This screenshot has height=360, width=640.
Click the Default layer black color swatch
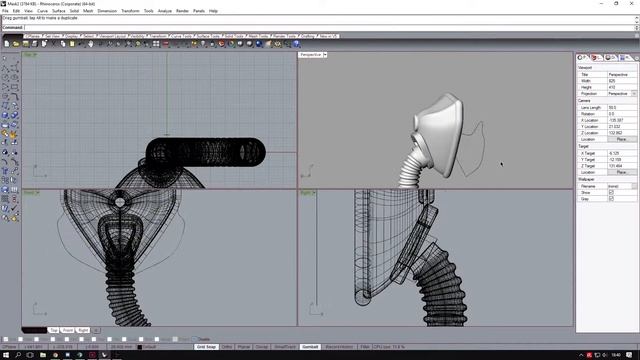tap(140, 347)
